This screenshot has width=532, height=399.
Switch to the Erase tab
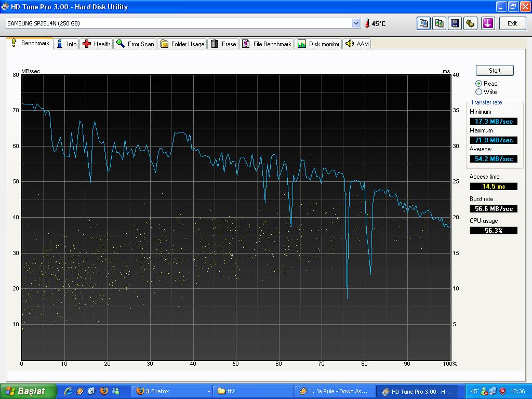tap(223, 44)
